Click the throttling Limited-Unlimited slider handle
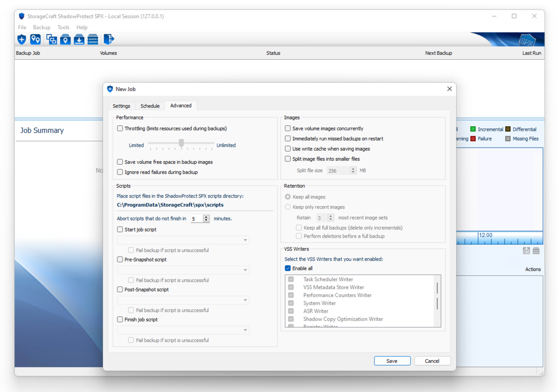557x392 pixels. 181,143
